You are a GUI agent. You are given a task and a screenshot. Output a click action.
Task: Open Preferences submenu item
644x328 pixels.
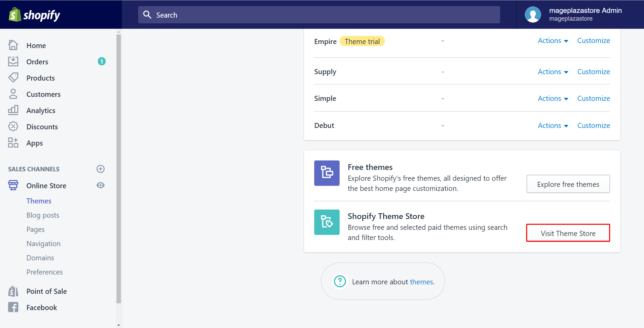coord(45,272)
